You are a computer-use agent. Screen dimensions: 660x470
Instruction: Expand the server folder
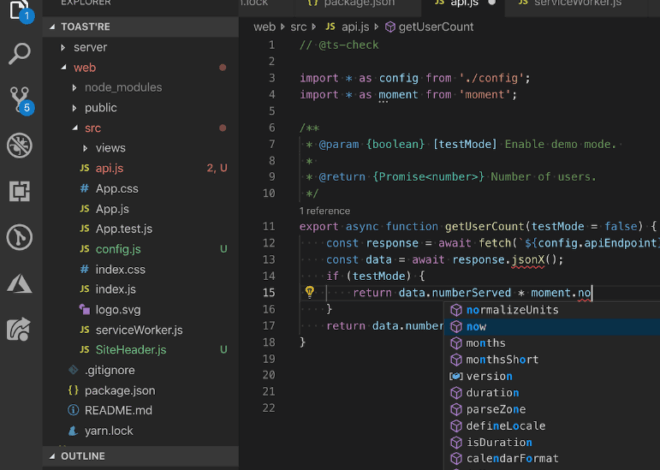coord(90,47)
